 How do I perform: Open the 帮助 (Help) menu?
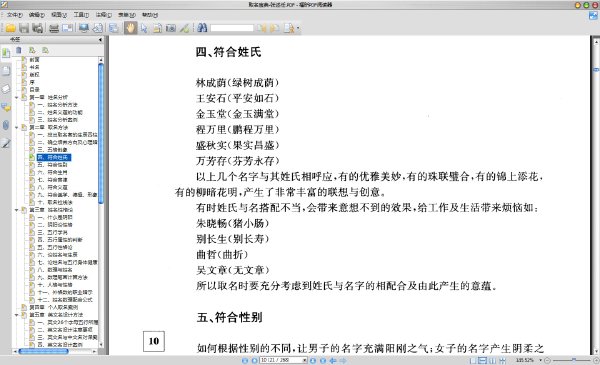150,15
